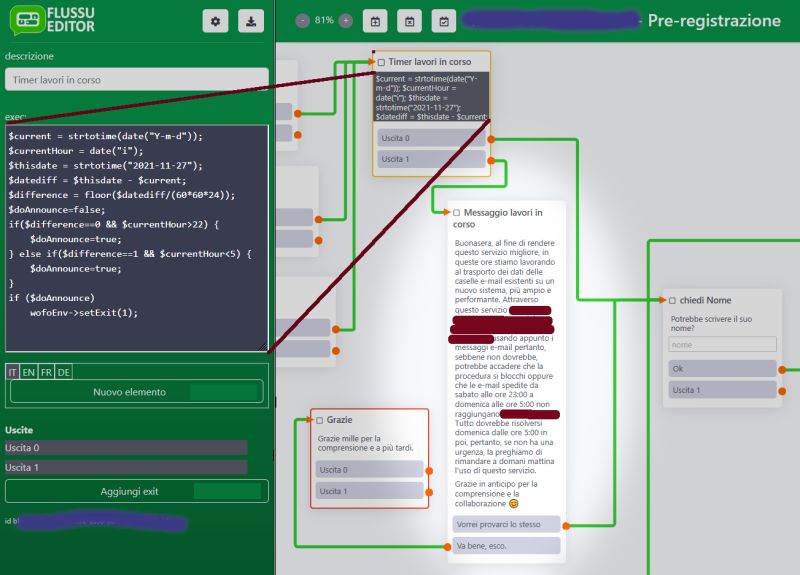Click the calendar-check toolbar icon
This screenshot has width=800, height=575.
[x=445, y=21]
